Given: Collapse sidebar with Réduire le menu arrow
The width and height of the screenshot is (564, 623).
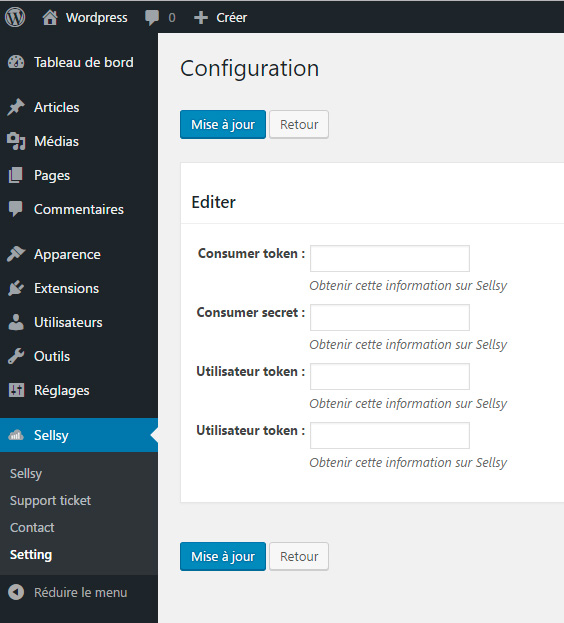Looking at the screenshot, I should coord(16,592).
